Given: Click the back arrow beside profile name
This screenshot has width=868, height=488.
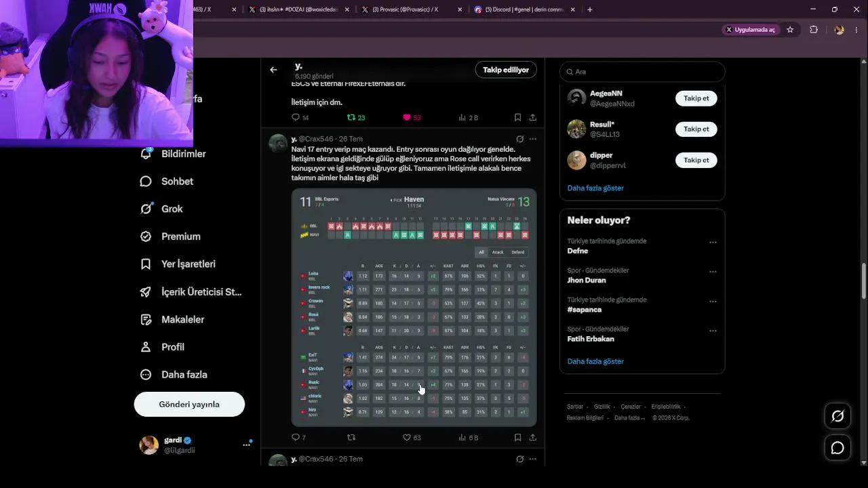Looking at the screenshot, I should coord(273,70).
